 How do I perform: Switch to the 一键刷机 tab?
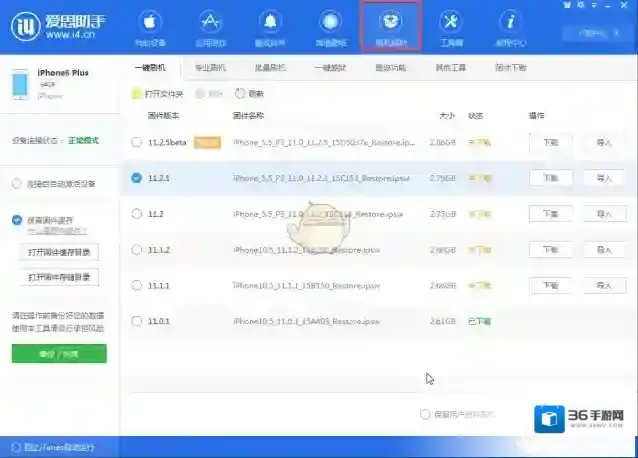coord(150,68)
